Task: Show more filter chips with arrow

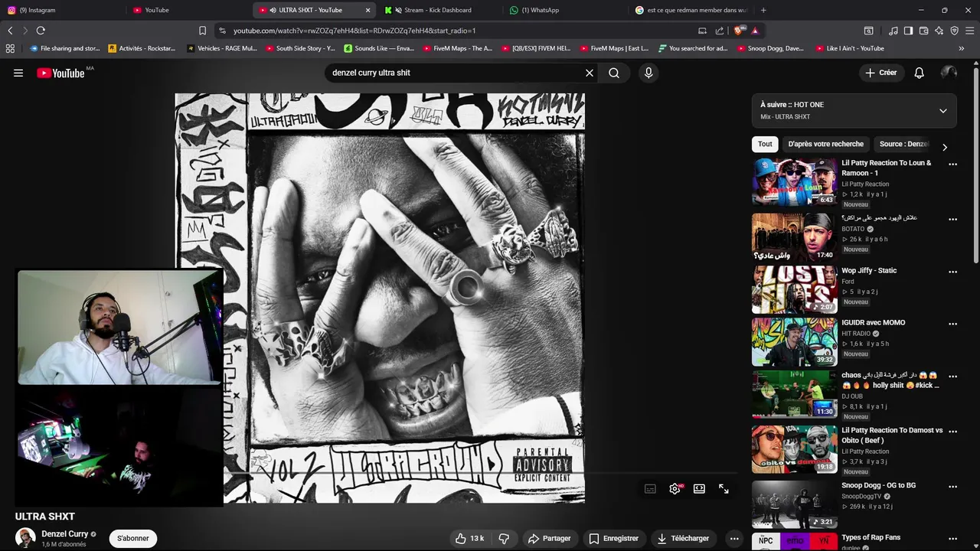Action: (945, 147)
